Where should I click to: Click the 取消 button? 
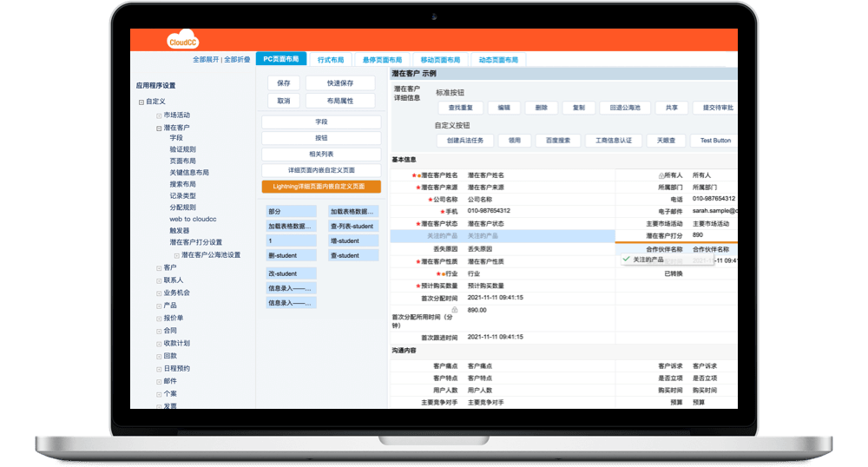pyautogui.click(x=284, y=101)
